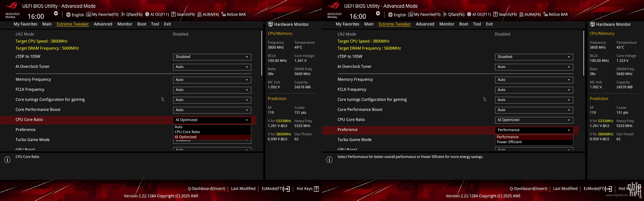
Task: Click settings list scrollbar in left screen
Action: [x=261, y=53]
